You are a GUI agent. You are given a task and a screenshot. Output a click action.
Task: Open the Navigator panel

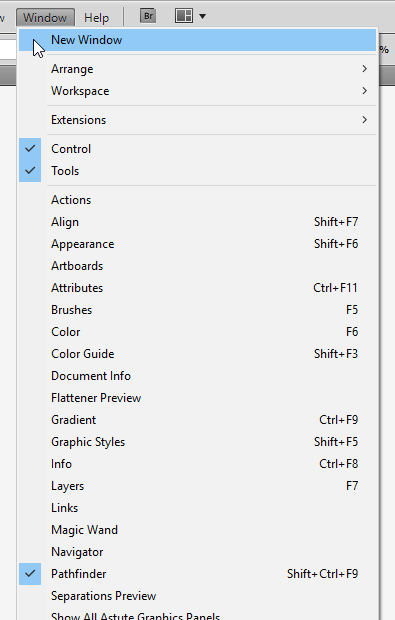pos(197,552)
